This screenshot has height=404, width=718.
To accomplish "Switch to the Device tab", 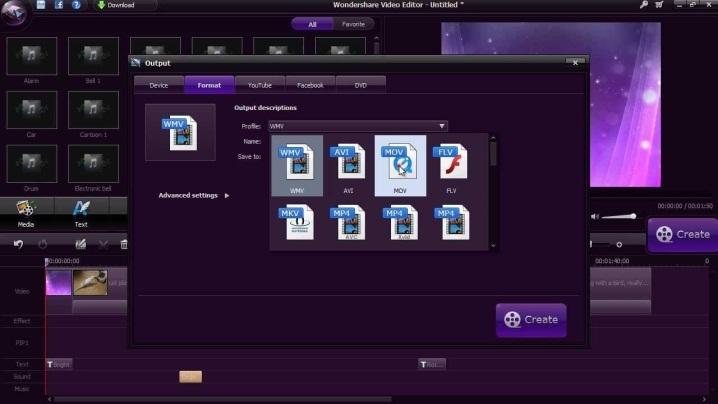I will tap(159, 85).
